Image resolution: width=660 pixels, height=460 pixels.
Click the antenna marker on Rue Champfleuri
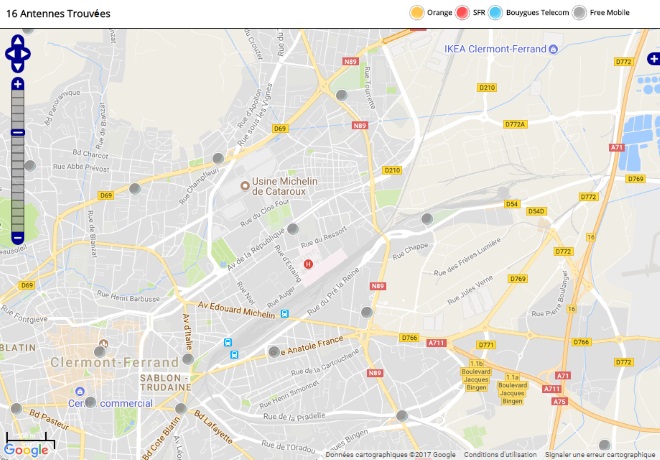click(x=218, y=159)
